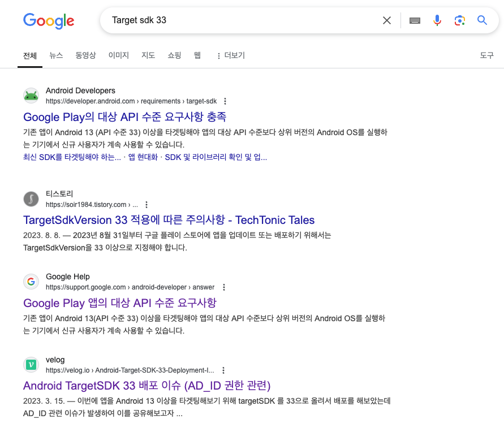Open the 도구 search tools
This screenshot has height=432, width=504.
(486, 55)
